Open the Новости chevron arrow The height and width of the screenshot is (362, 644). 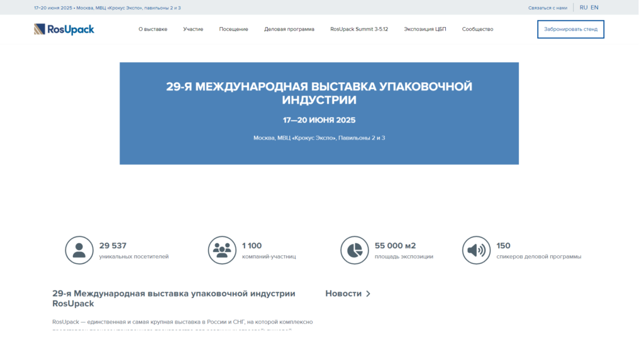click(x=369, y=293)
